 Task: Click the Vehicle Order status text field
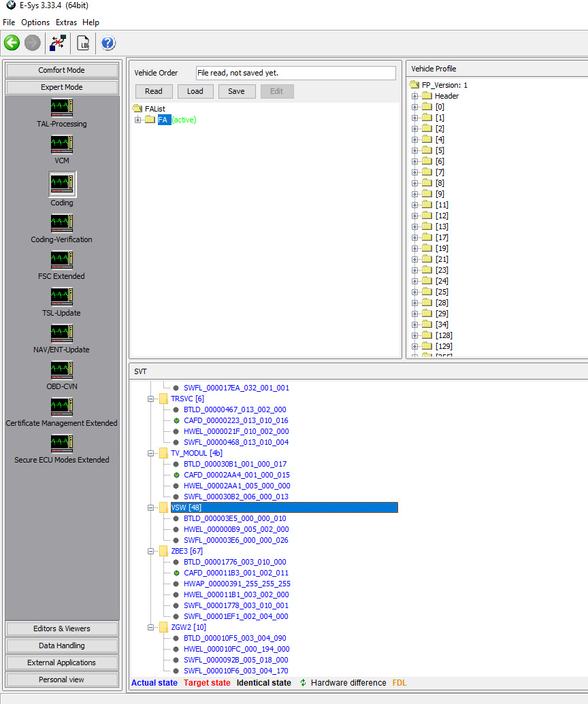tap(295, 73)
